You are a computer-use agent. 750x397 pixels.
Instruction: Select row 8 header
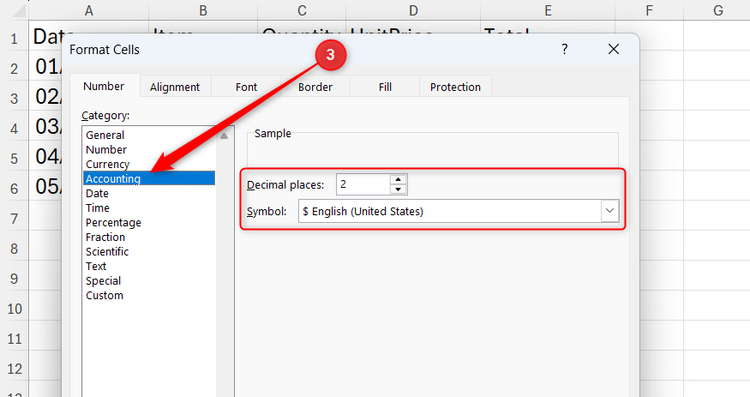point(14,249)
